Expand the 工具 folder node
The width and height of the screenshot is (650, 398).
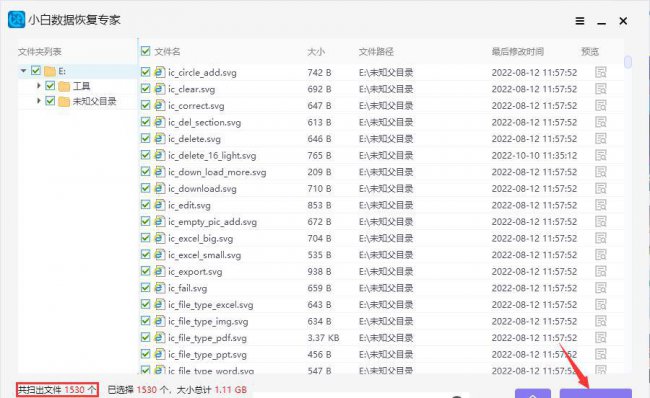[39, 86]
